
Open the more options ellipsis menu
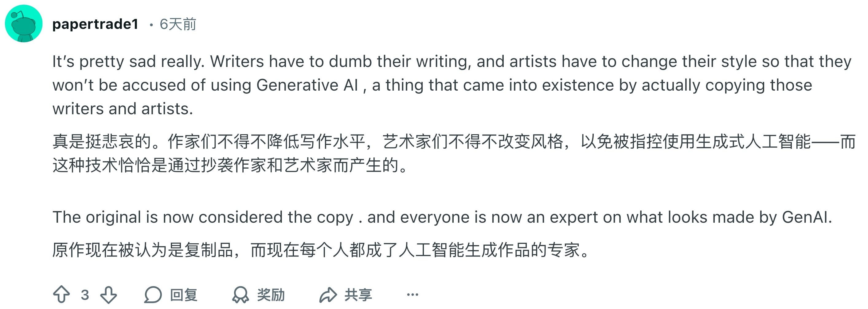point(412,295)
